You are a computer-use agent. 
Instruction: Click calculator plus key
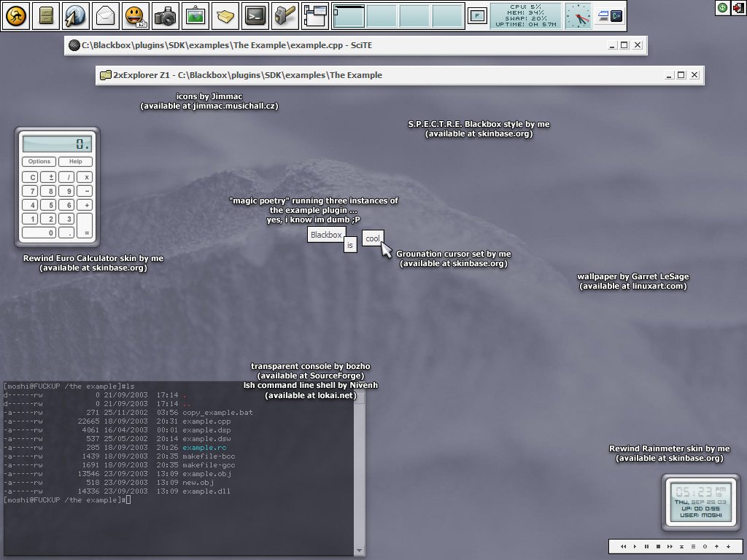pyautogui.click(x=86, y=205)
